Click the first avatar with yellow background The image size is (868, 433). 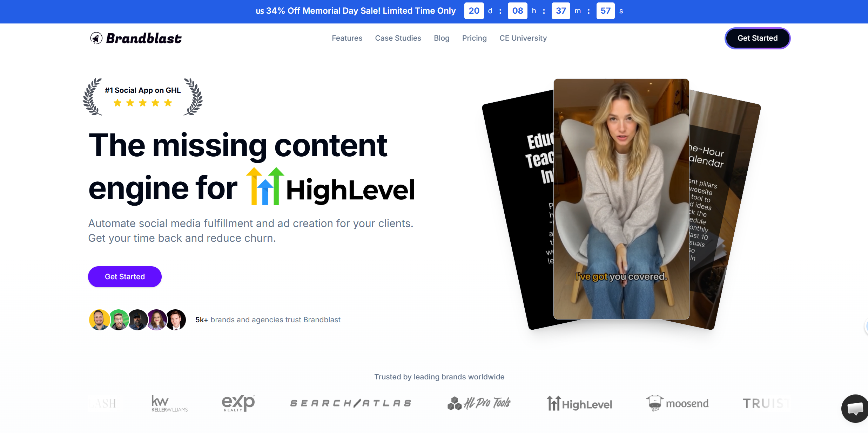pyautogui.click(x=99, y=319)
